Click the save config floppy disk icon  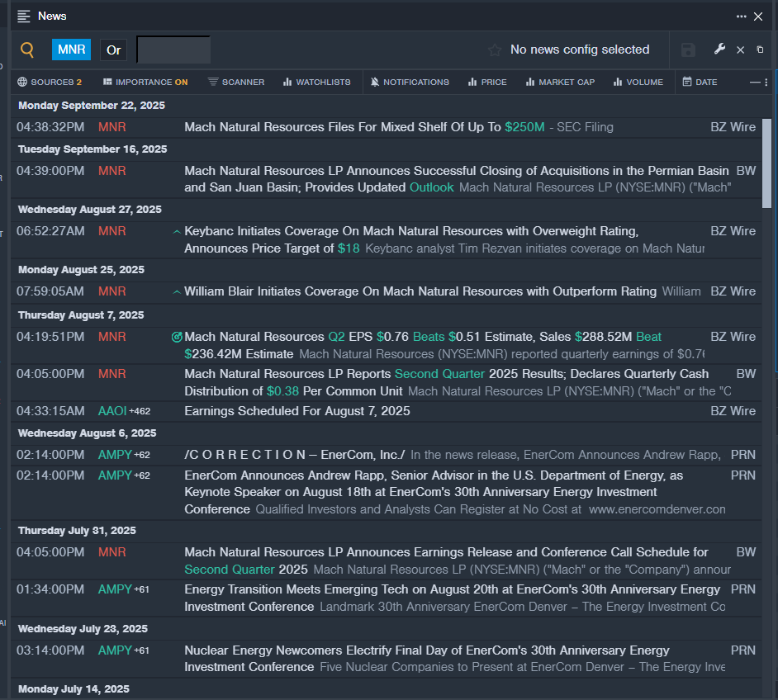pyautogui.click(x=688, y=50)
